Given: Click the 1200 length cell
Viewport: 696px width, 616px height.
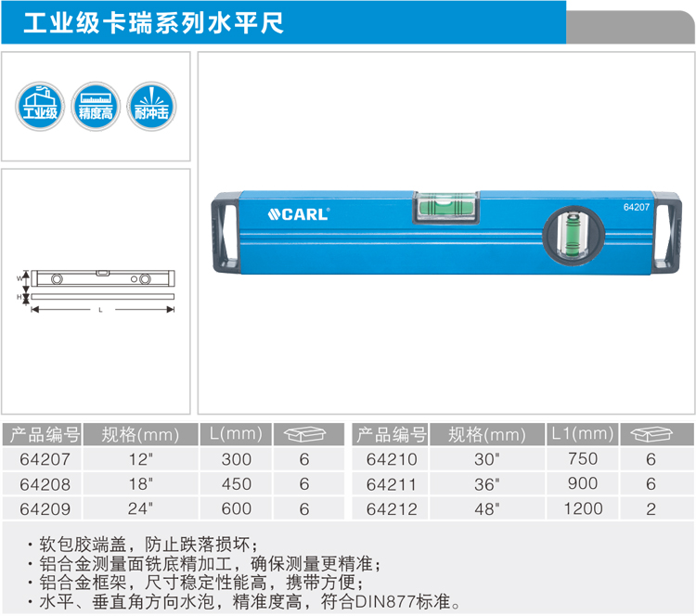Looking at the screenshot, I should click(582, 509).
